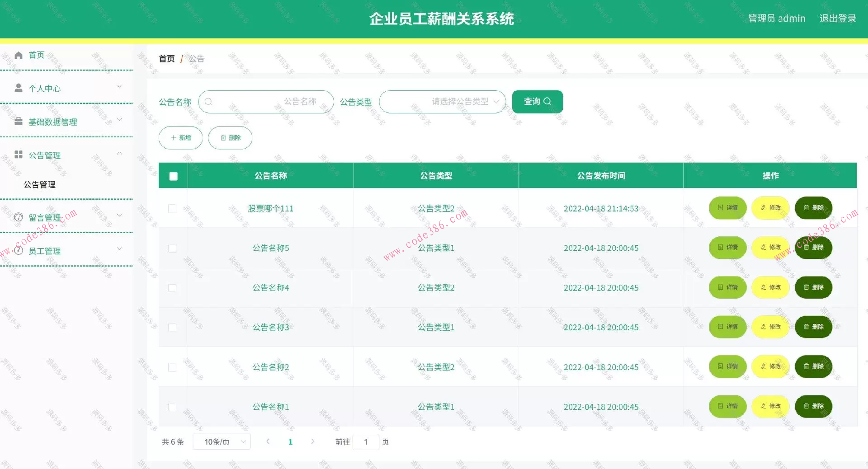Click the 基础数据管理 sidebar icon
This screenshot has height=469, width=868.
tap(18, 121)
